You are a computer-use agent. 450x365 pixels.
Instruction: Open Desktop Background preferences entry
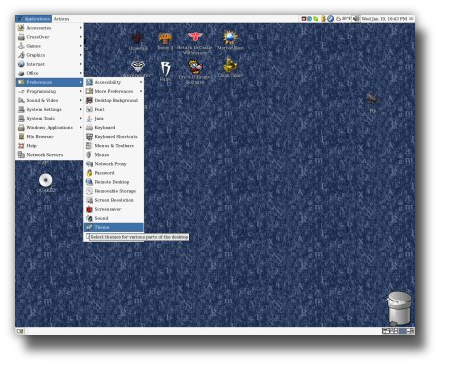(x=114, y=100)
